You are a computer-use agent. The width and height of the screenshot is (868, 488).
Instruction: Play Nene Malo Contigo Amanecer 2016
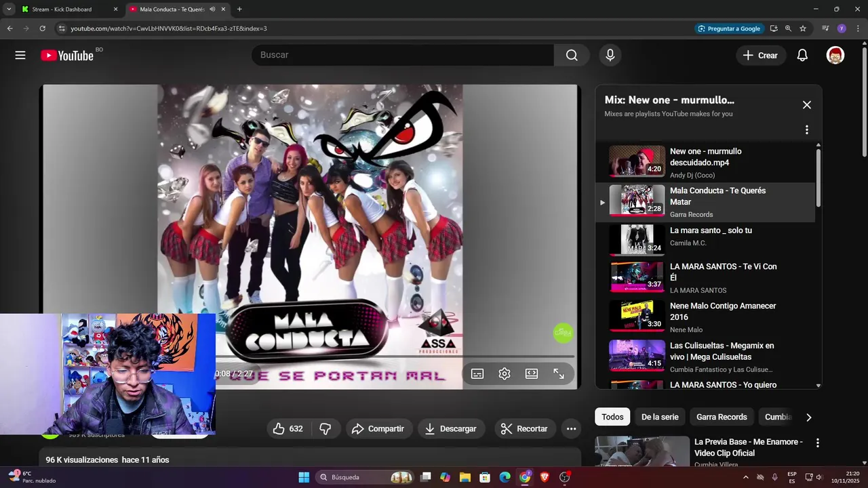coord(705,317)
